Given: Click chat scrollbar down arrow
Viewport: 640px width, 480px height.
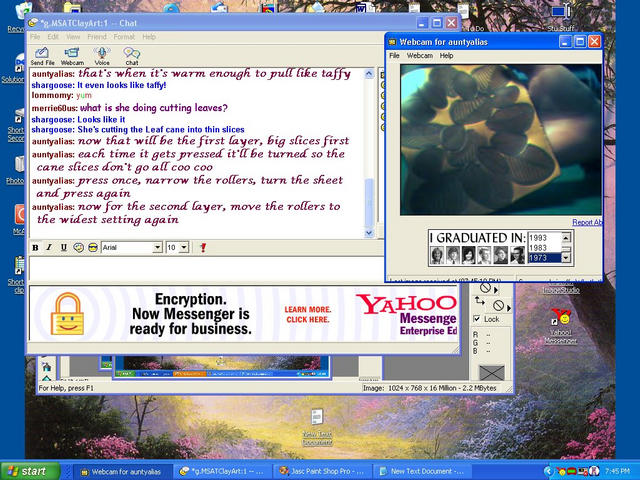Looking at the screenshot, I should [369, 233].
